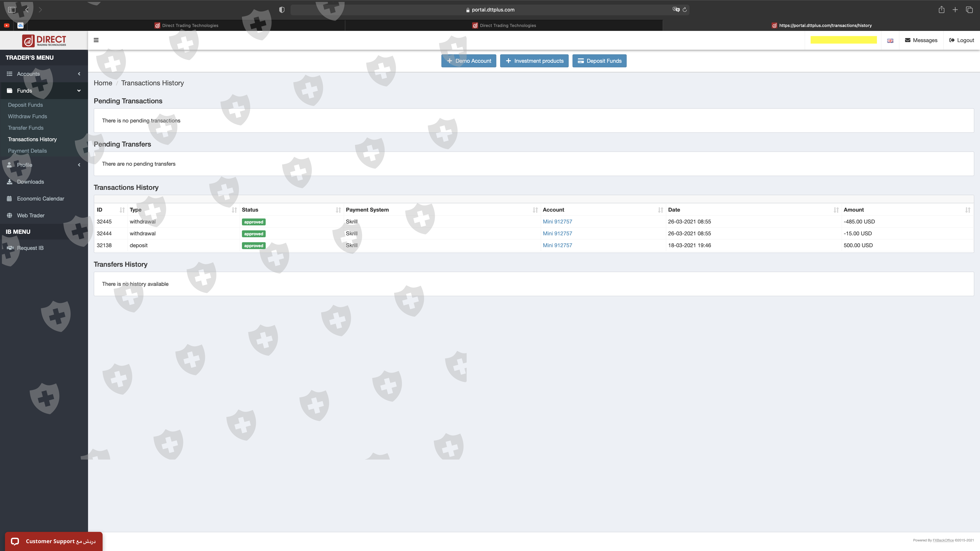Click Safari sidebar toggle icon
Viewport: 980px width, 551px height.
pos(11,10)
